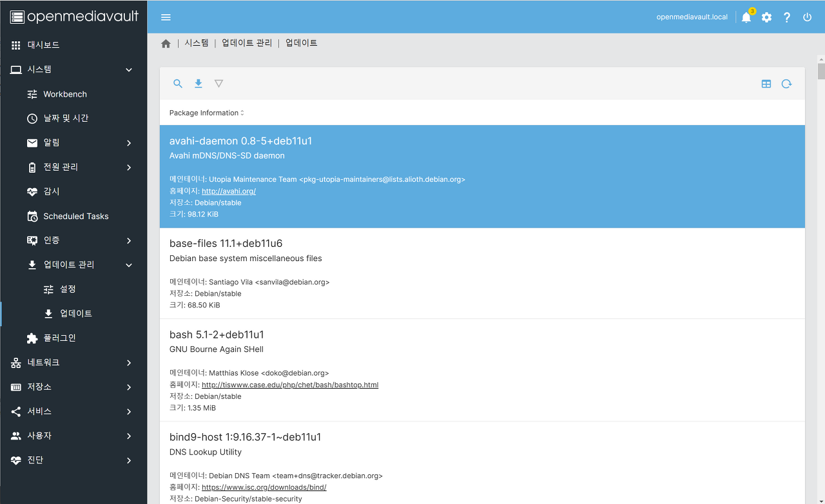Collapse the 시스템 section chevron

coord(129,70)
